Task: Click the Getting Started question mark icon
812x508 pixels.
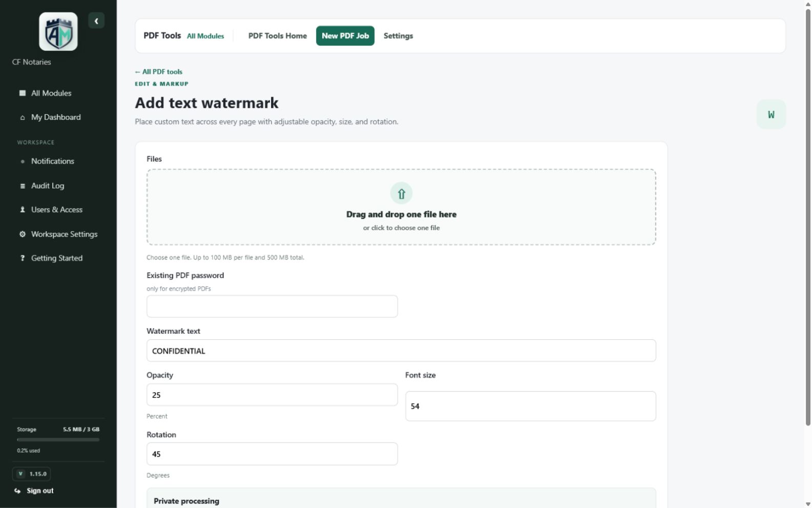Action: click(x=22, y=258)
